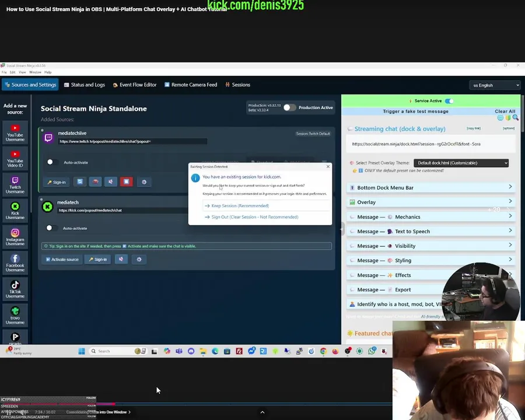Click the shield icon under Clear All
The width and height of the screenshot is (525, 420).
point(508,118)
